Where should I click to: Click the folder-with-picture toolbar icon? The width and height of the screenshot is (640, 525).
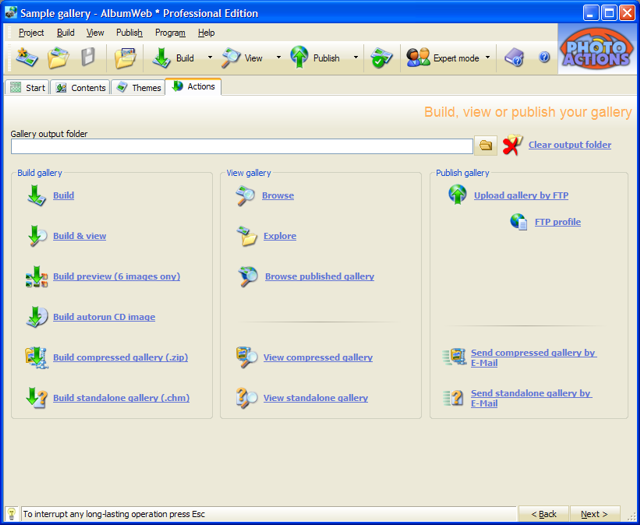coord(125,58)
